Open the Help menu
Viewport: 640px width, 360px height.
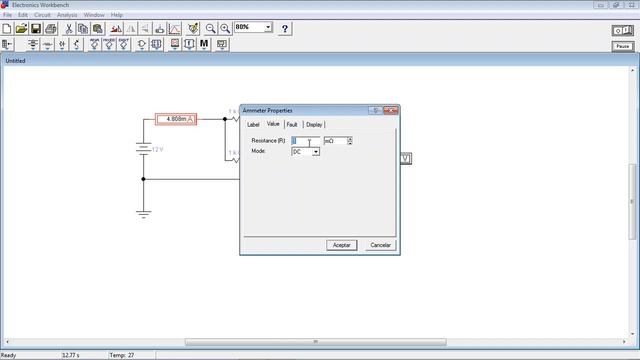[x=117, y=15]
